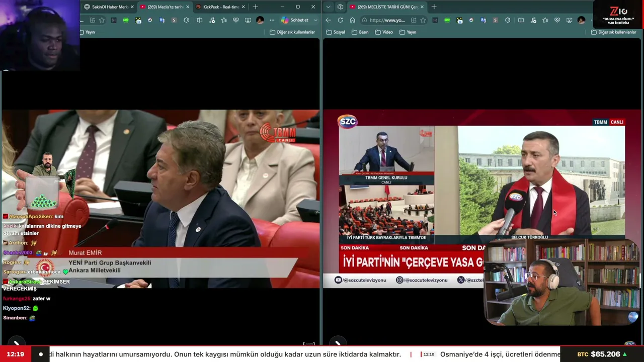The height and width of the screenshot is (362, 644).
Task: Close the SakinOl Haber Merkezi tab
Action: 132,7
